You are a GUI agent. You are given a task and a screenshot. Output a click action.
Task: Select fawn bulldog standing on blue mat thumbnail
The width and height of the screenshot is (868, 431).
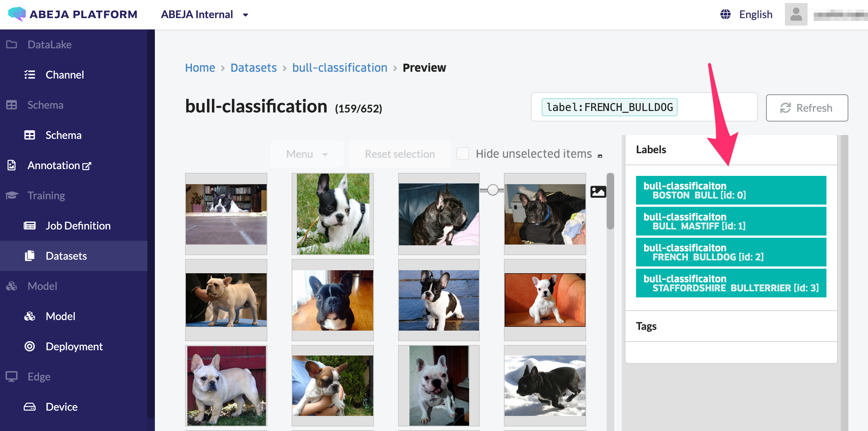point(226,300)
